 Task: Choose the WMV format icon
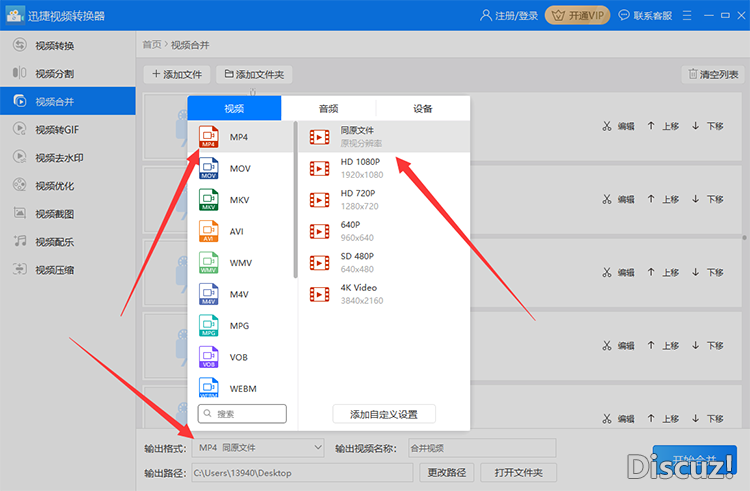[x=209, y=263]
